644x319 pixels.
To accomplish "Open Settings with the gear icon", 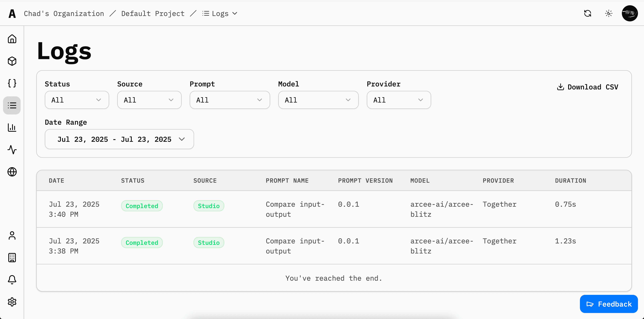I will click(12, 302).
